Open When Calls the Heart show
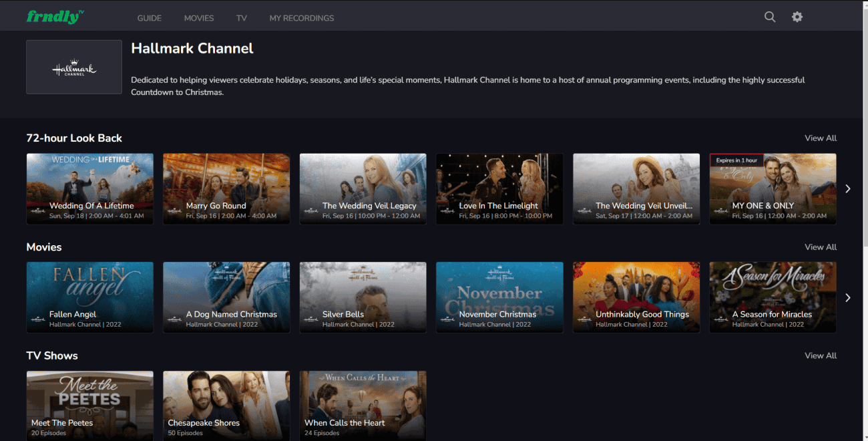This screenshot has height=441, width=868. click(363, 406)
